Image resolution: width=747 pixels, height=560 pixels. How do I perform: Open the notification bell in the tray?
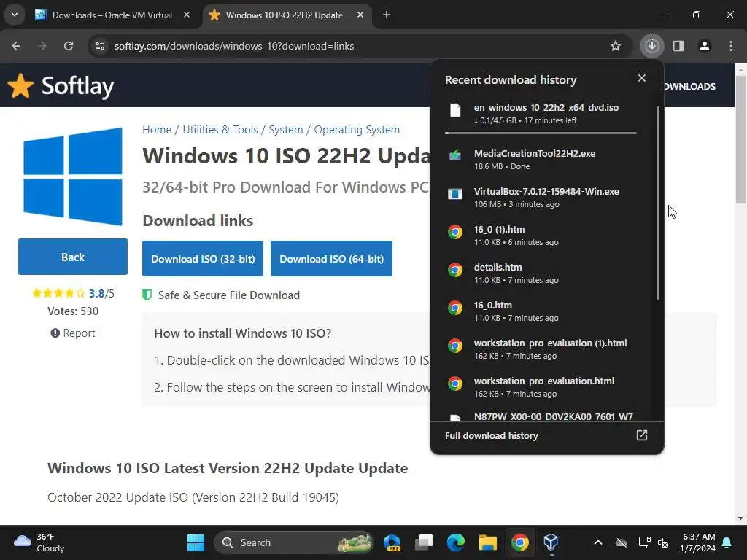pos(727,542)
